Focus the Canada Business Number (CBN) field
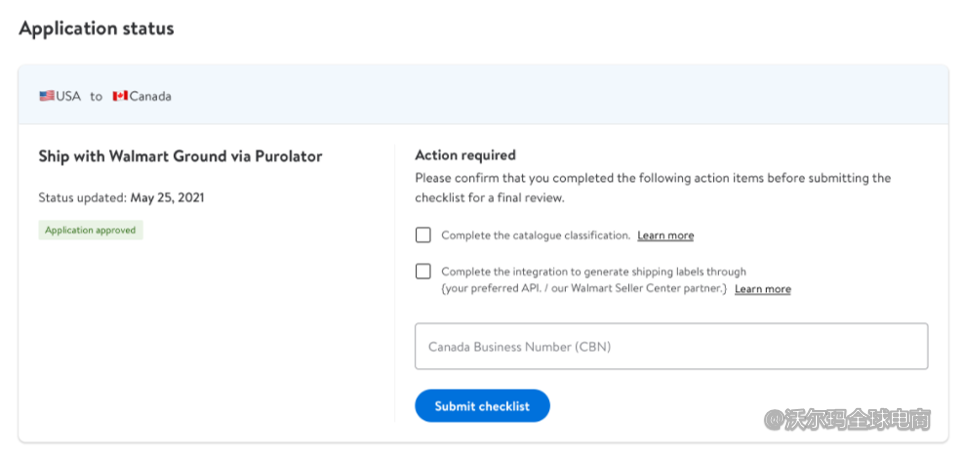Screen dimensions: 963x460 (x=671, y=347)
